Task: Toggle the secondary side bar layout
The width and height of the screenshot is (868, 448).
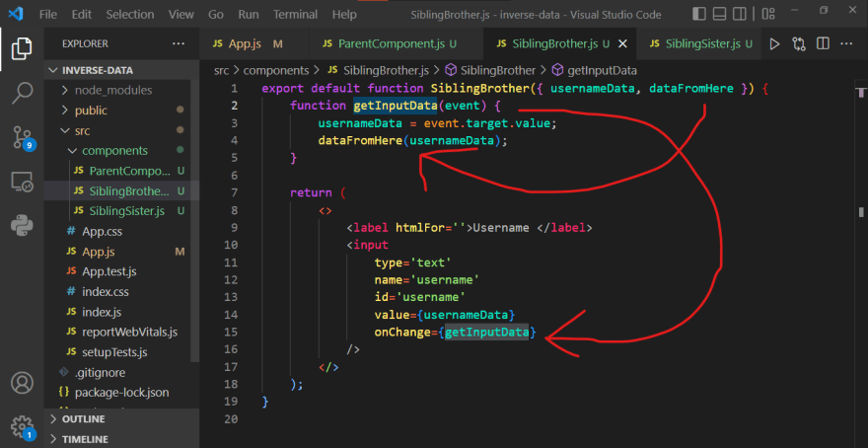Action: (739, 14)
